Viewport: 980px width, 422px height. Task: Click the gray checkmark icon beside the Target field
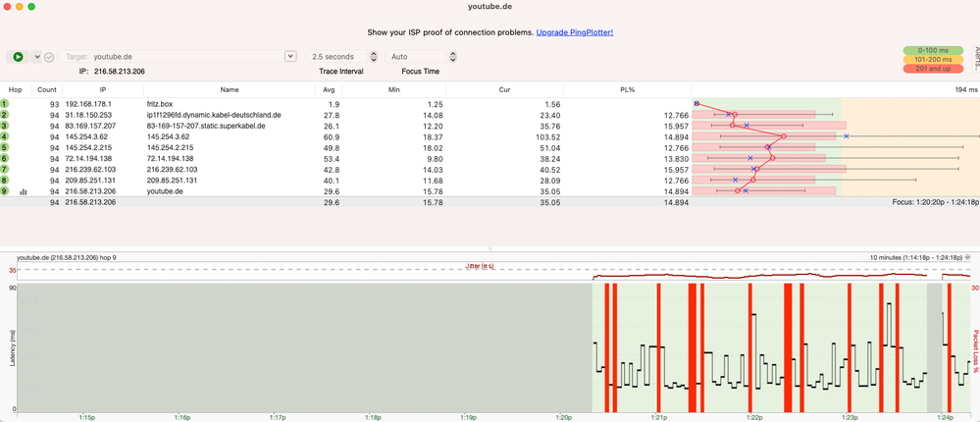(49, 57)
